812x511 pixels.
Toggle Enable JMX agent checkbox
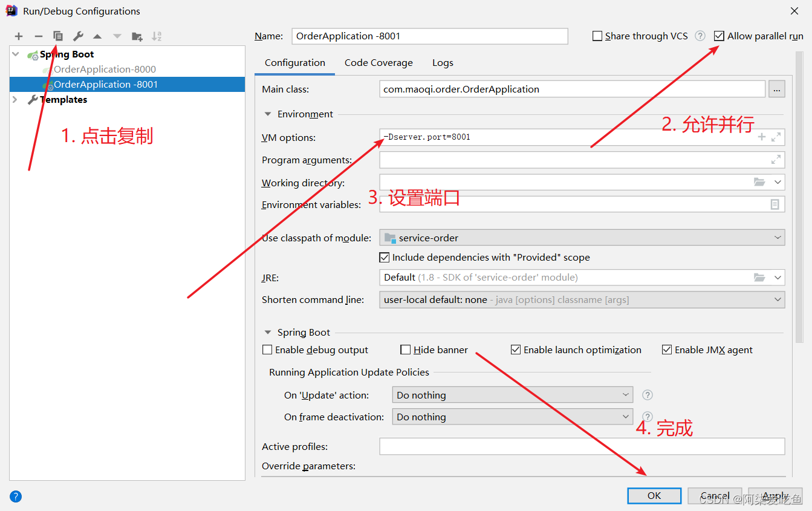(x=667, y=350)
